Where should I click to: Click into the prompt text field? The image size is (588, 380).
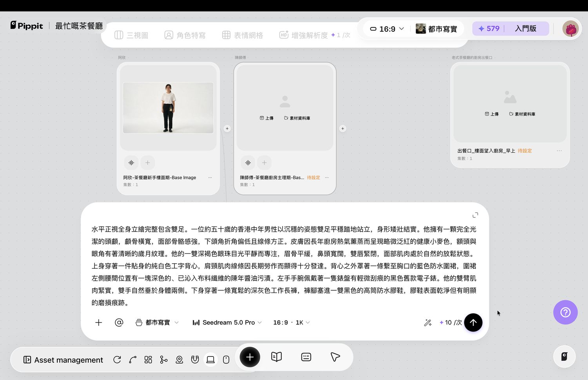click(284, 266)
